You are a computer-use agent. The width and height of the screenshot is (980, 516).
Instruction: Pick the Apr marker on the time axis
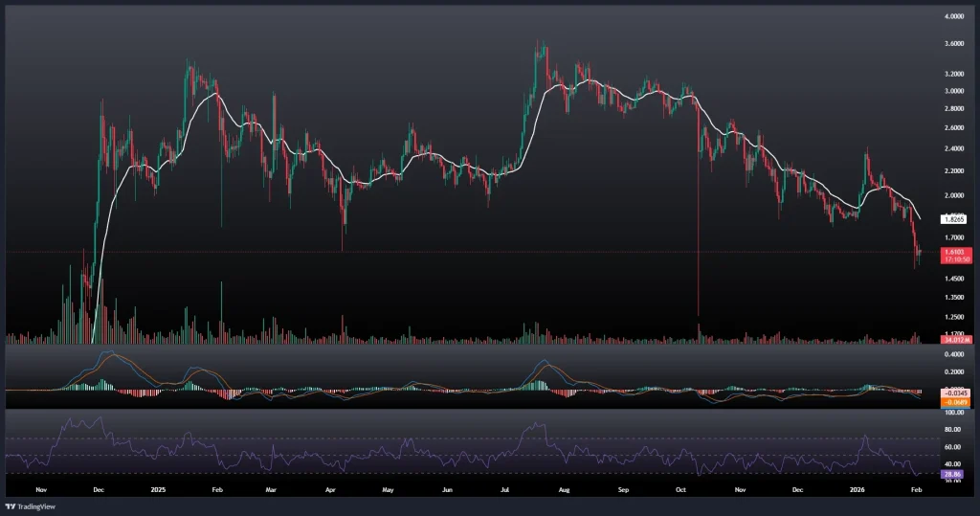tap(330, 487)
